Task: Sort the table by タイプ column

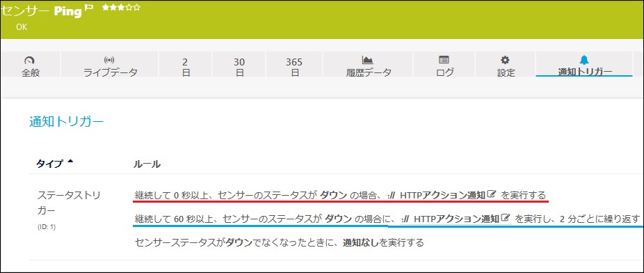Action: pyautogui.click(x=55, y=164)
